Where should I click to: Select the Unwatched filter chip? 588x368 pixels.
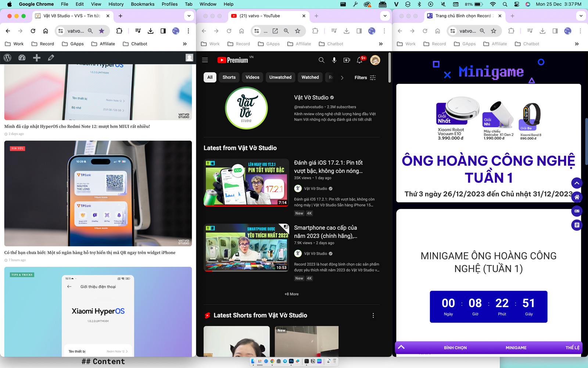click(280, 77)
